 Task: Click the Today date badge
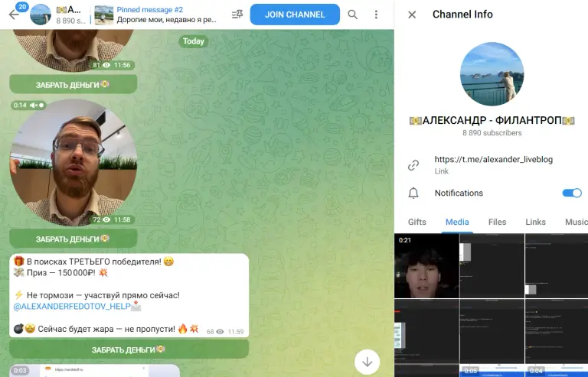194,41
